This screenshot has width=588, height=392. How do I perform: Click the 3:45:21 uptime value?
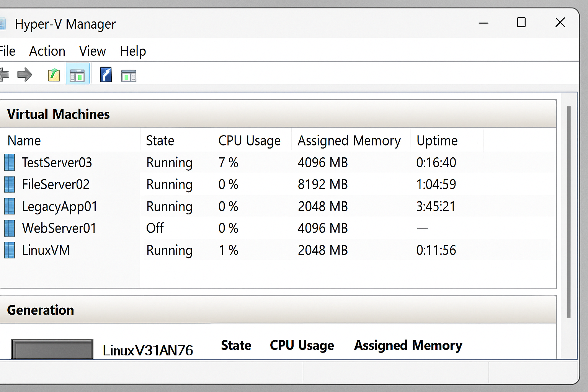[436, 207]
